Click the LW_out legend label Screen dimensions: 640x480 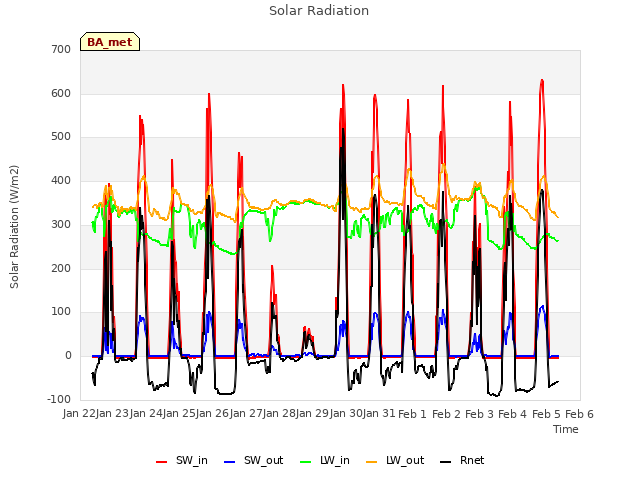405,460
